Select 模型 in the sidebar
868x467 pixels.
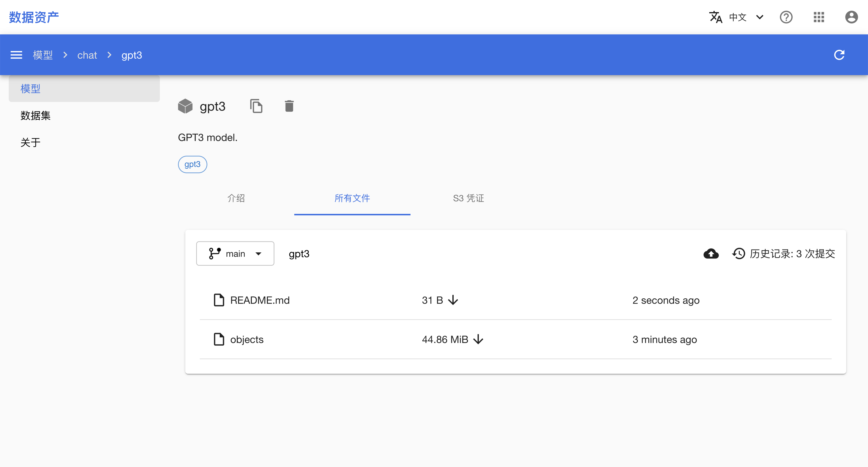click(84, 89)
